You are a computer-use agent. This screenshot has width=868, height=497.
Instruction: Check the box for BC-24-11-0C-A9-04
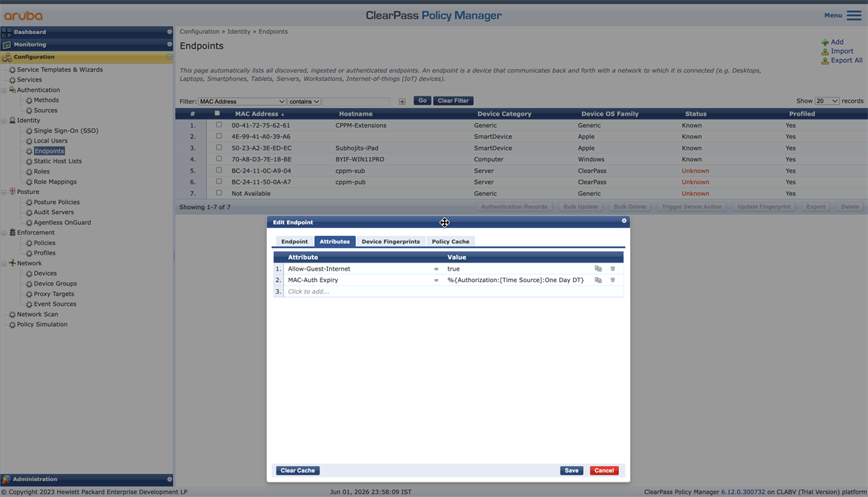219,171
